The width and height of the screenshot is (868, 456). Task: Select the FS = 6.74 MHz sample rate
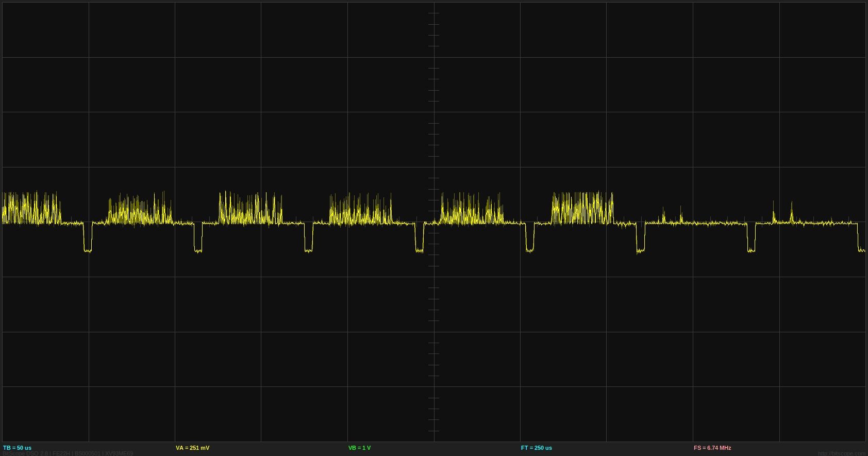click(712, 448)
